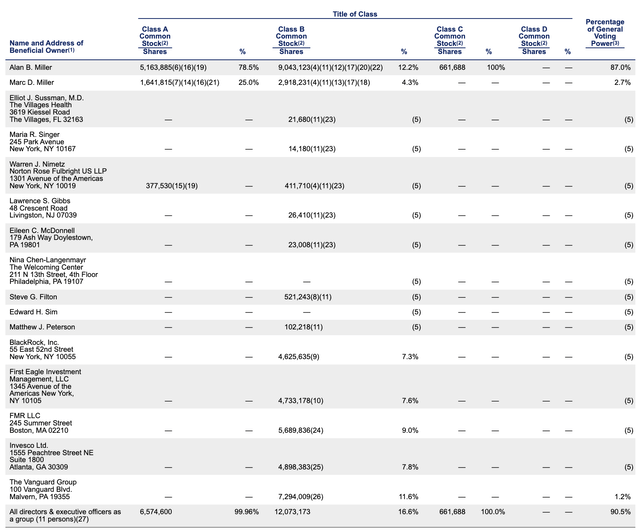This screenshot has height=530, width=640.
Task: Select the name Lawrence S. Gibbs
Action: [40, 201]
